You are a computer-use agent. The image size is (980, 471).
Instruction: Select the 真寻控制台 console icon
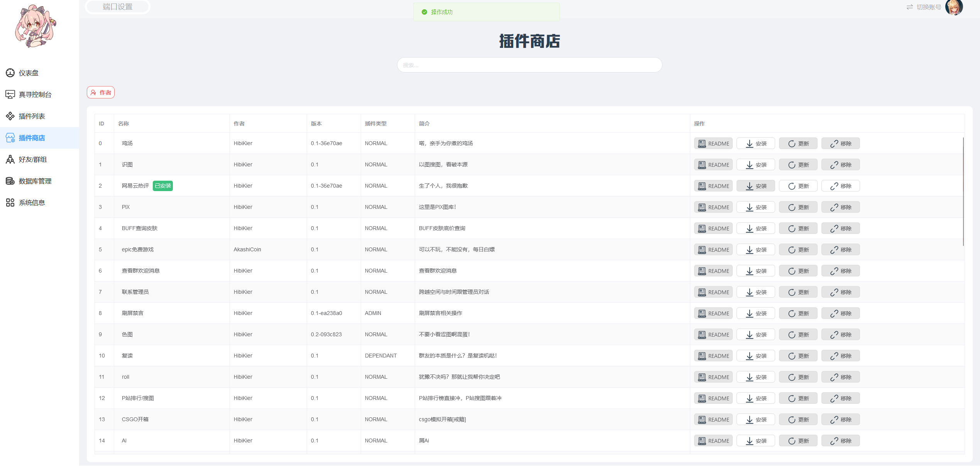pos(10,94)
